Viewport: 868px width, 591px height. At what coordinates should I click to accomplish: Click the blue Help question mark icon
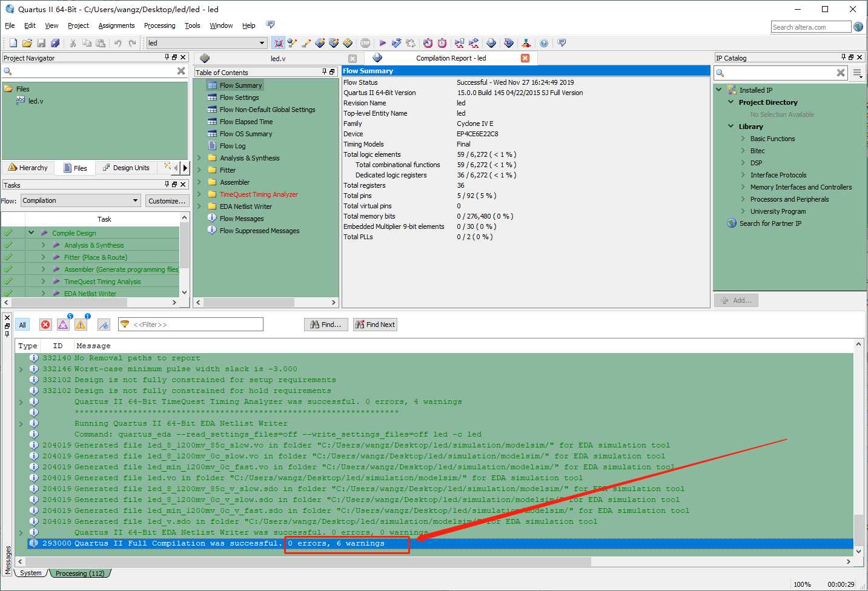544,43
